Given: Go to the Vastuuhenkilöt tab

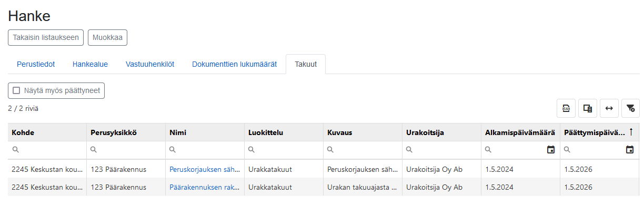Looking at the screenshot, I should [150, 64].
